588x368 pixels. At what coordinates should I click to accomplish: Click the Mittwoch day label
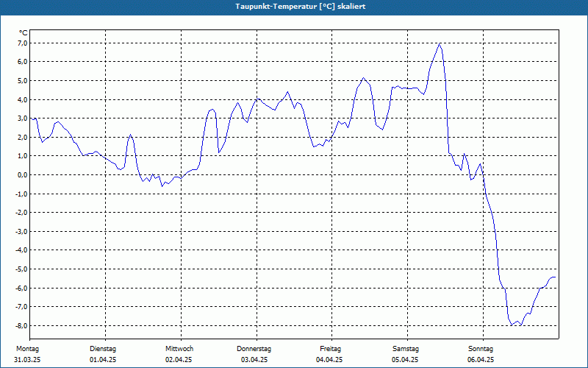tap(179, 349)
